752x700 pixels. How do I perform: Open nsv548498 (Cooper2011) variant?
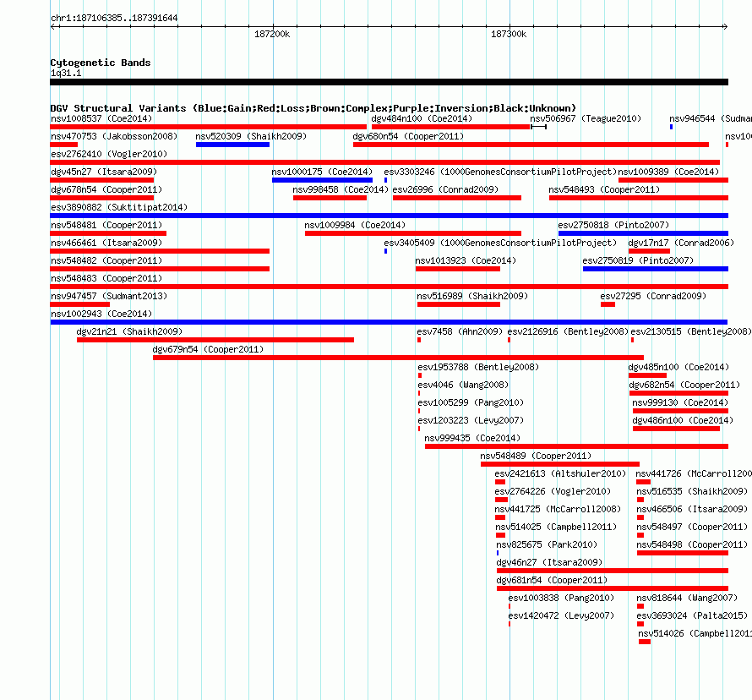coord(683,553)
